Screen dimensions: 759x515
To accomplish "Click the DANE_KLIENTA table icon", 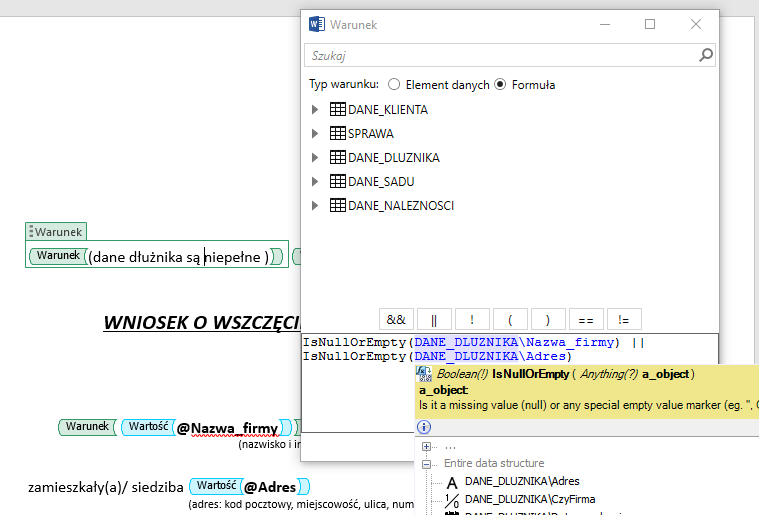I will click(x=338, y=109).
